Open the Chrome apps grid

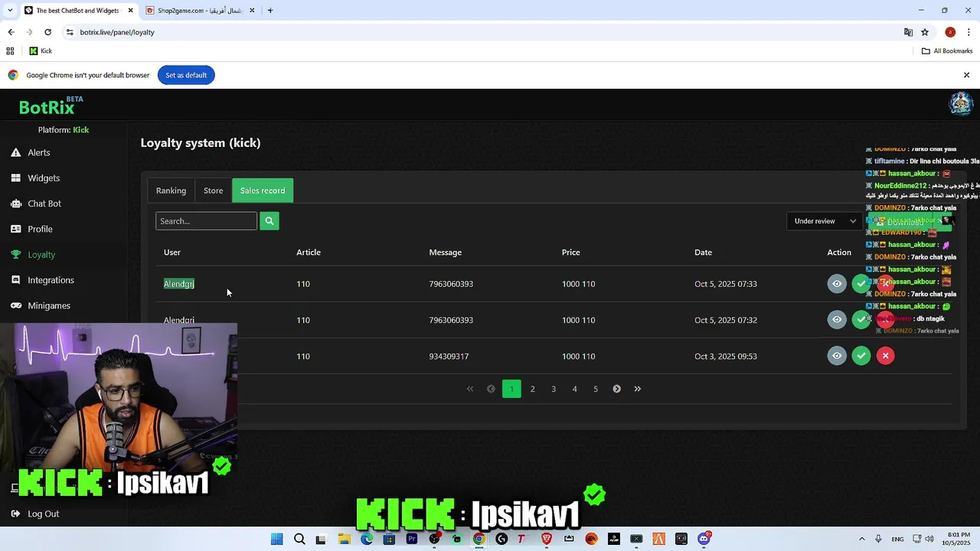(10, 51)
